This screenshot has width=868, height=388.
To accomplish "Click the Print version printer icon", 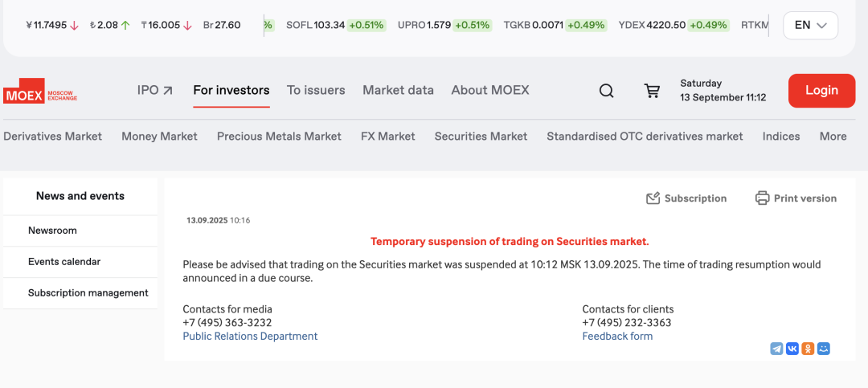I will (x=763, y=198).
